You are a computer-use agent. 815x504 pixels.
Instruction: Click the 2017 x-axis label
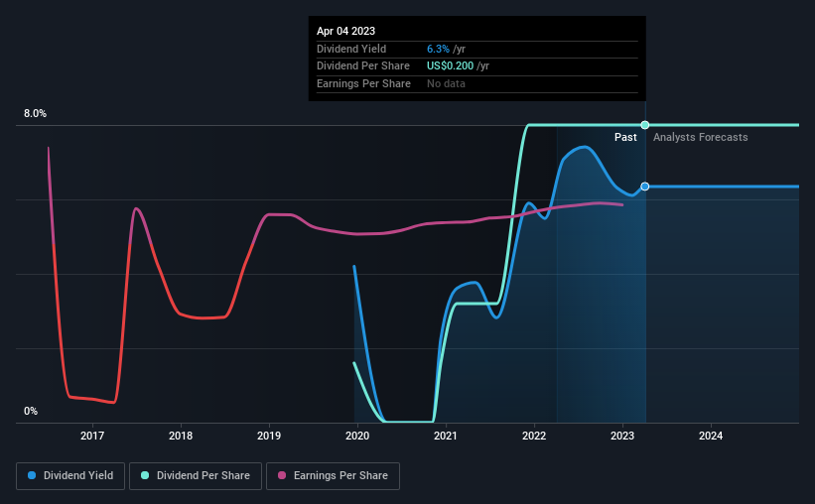[x=92, y=436]
